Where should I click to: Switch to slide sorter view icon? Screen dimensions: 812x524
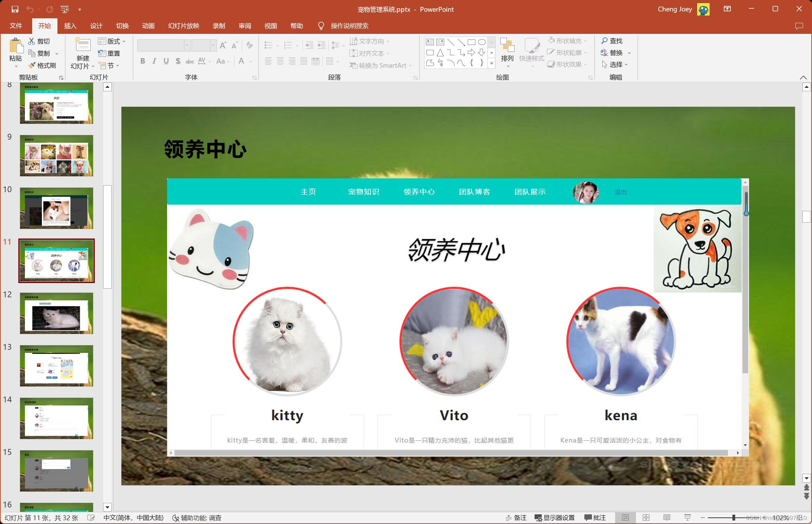(646, 517)
